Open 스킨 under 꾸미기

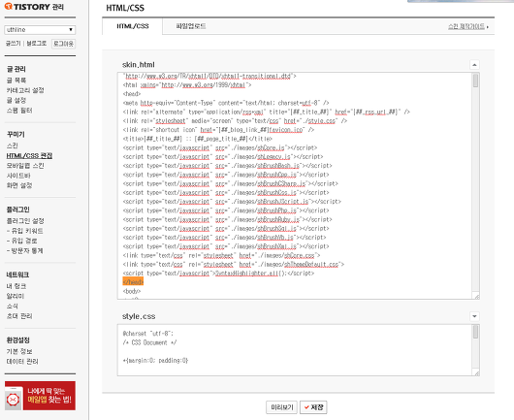(13, 145)
